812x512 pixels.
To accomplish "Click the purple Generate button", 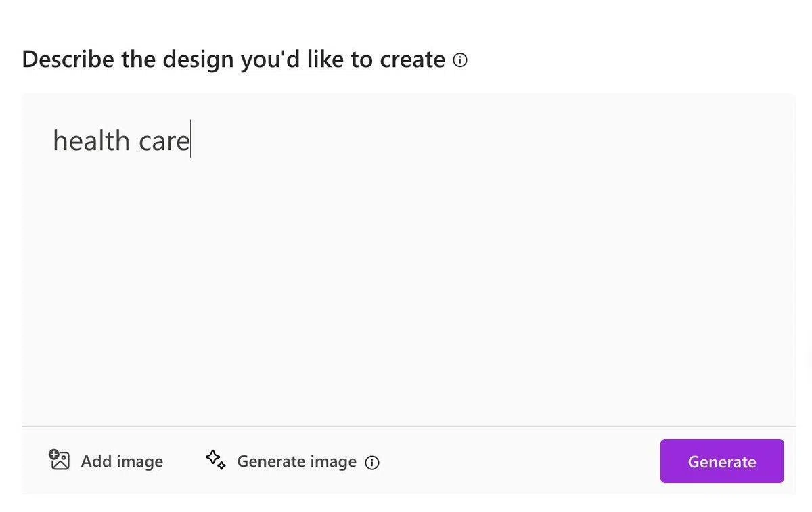I will click(x=722, y=461).
